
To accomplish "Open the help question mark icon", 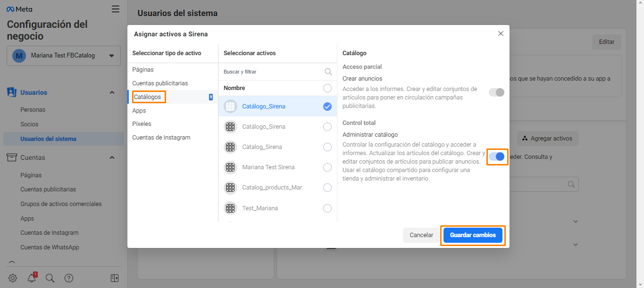I will 69,278.
